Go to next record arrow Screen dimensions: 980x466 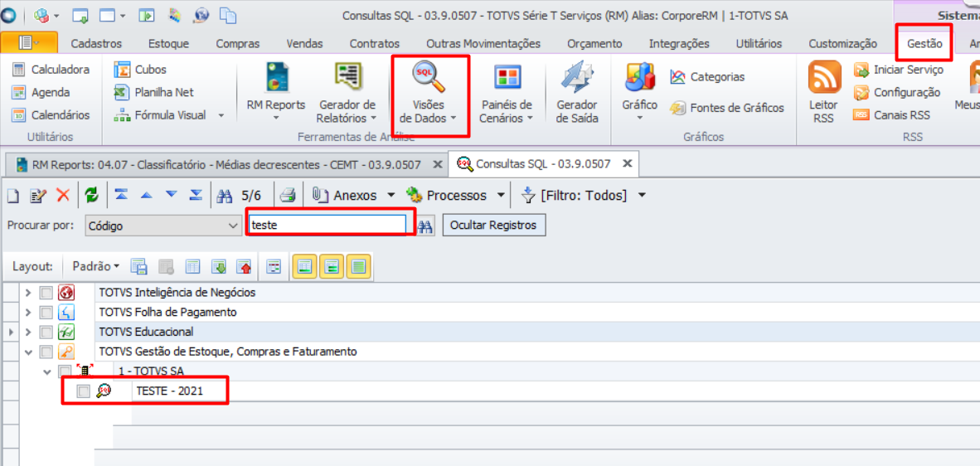pyautogui.click(x=172, y=196)
